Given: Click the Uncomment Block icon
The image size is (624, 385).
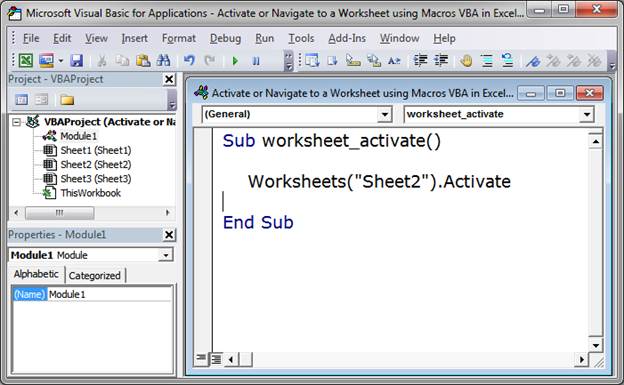Looking at the screenshot, I should click(x=507, y=61).
